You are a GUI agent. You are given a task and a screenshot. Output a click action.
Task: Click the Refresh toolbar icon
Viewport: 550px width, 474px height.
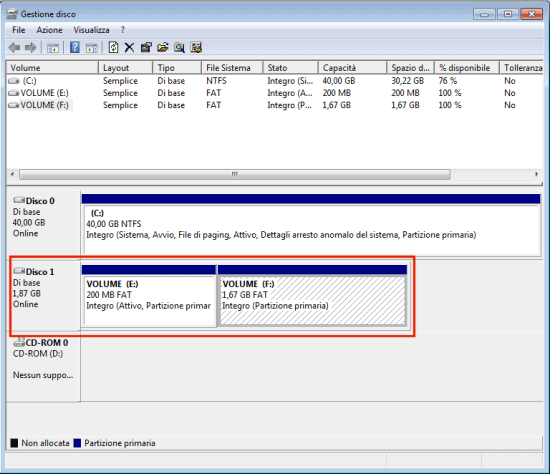click(113, 47)
